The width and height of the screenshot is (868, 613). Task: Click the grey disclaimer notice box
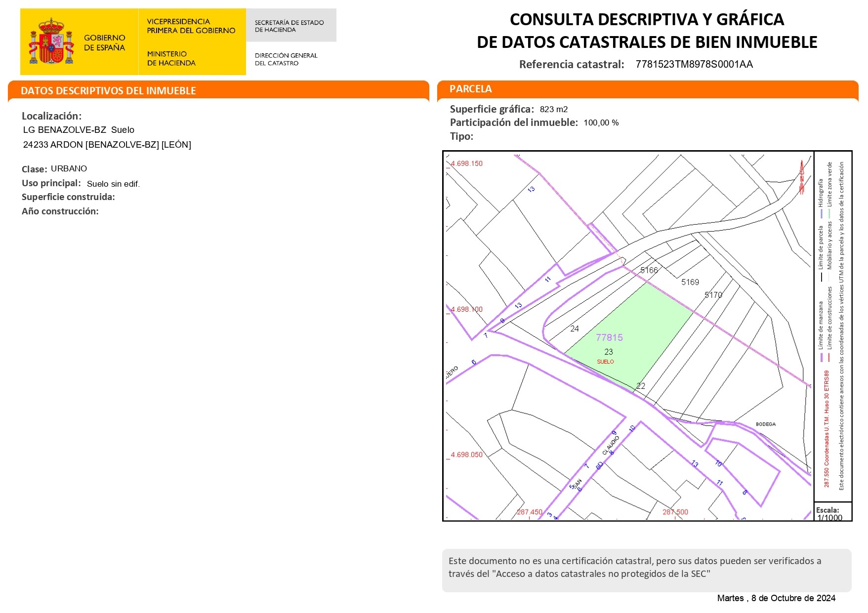646,570
